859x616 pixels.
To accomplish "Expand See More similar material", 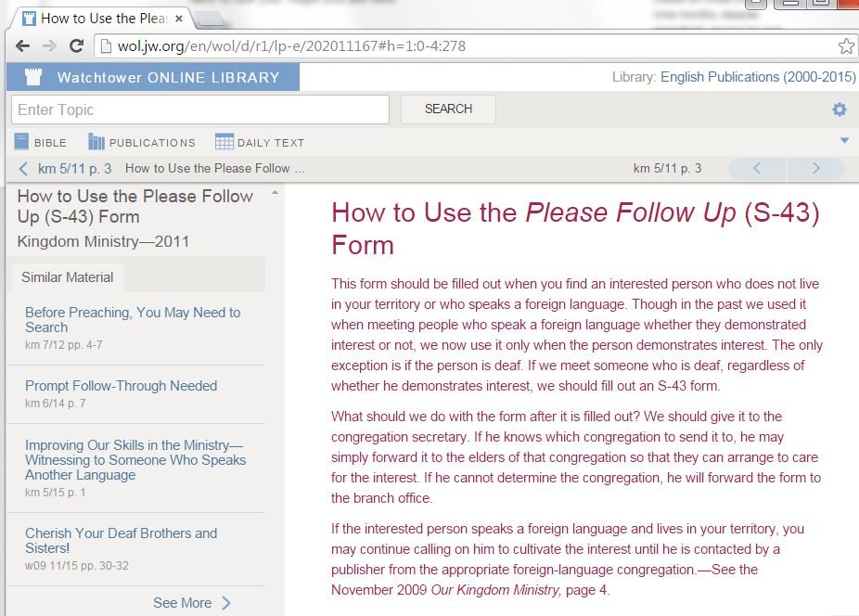I will click(192, 603).
